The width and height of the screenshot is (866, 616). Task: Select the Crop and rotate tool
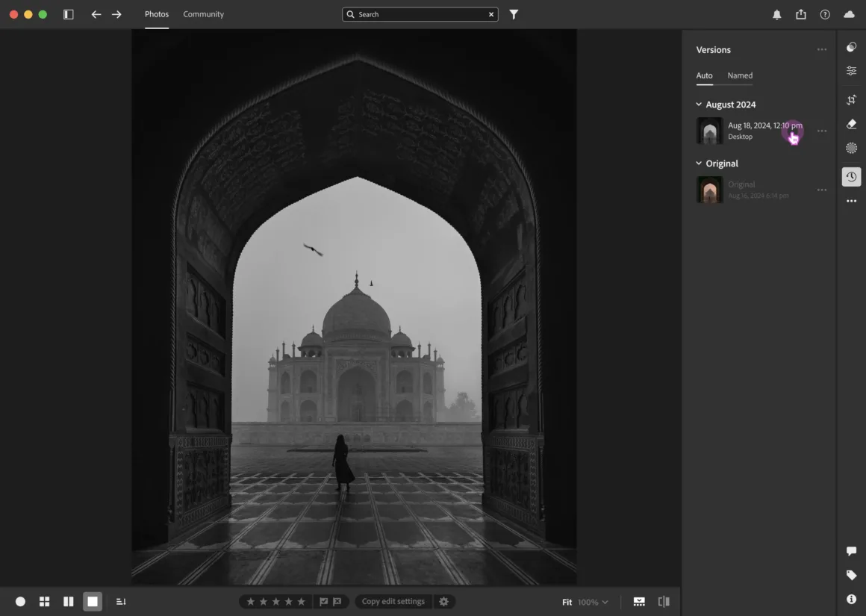click(x=851, y=100)
